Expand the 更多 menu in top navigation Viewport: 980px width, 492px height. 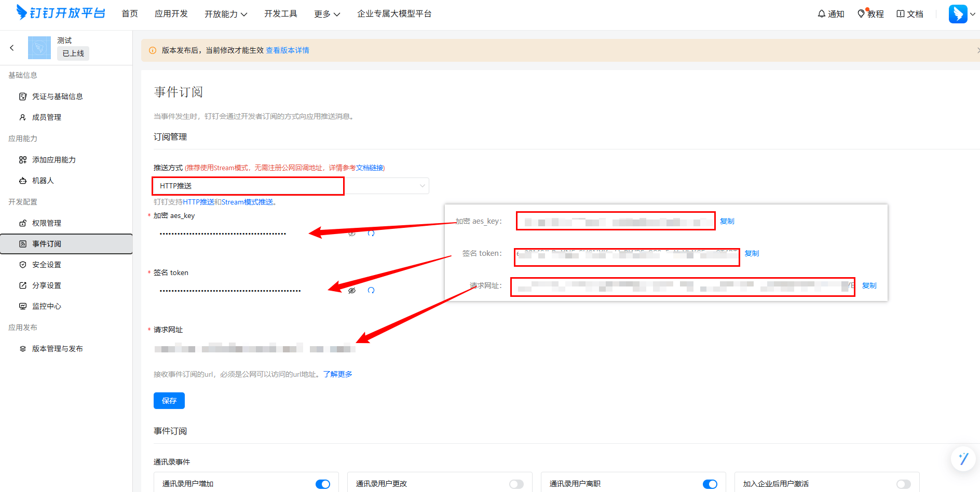tap(327, 14)
